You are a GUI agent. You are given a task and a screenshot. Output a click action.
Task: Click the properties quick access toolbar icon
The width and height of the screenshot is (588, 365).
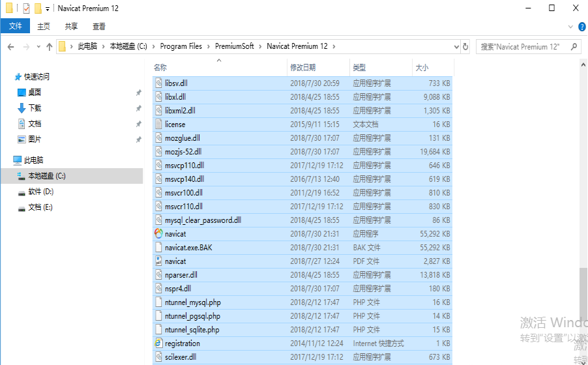(x=26, y=8)
